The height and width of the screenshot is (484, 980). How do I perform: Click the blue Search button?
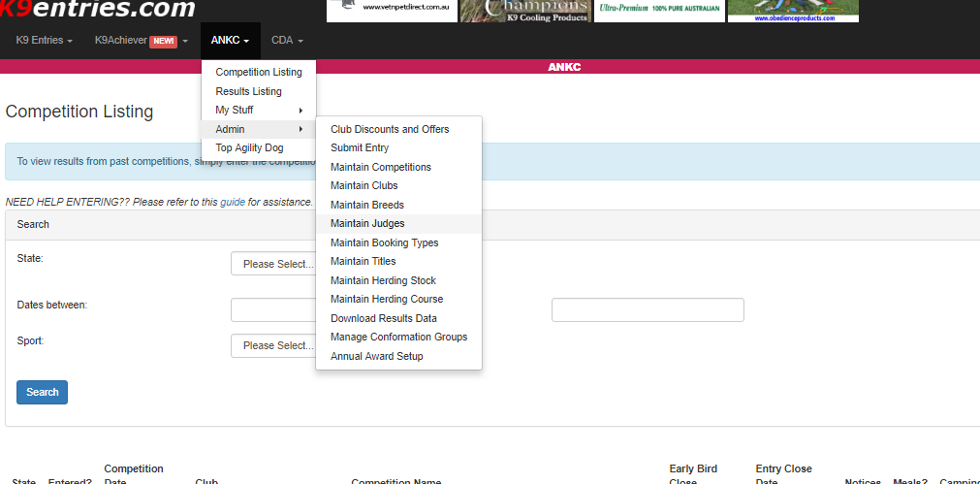42,392
